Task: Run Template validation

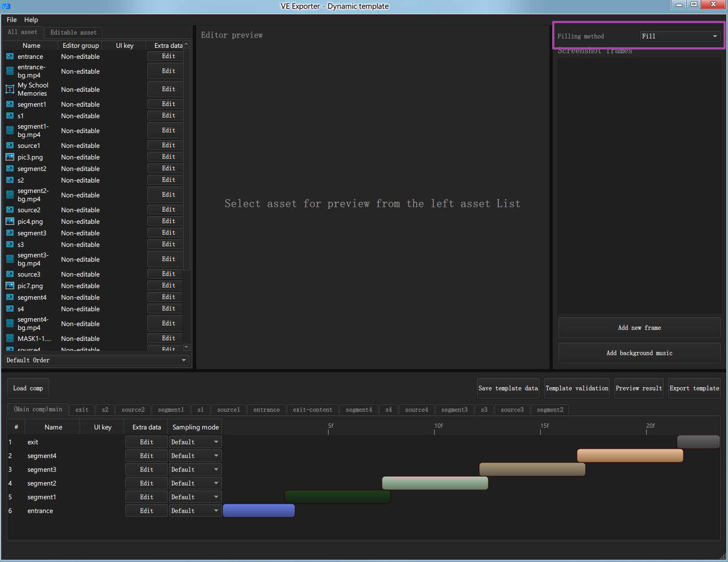Action: 577,388
